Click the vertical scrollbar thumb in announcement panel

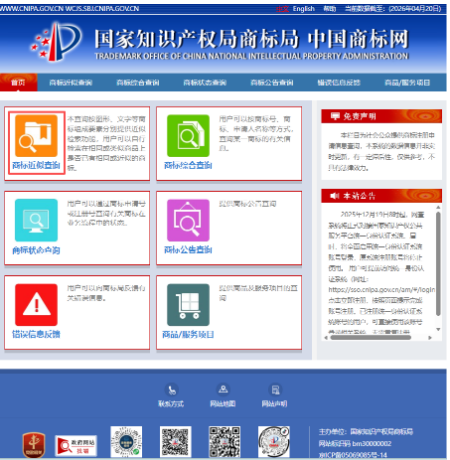438,264
